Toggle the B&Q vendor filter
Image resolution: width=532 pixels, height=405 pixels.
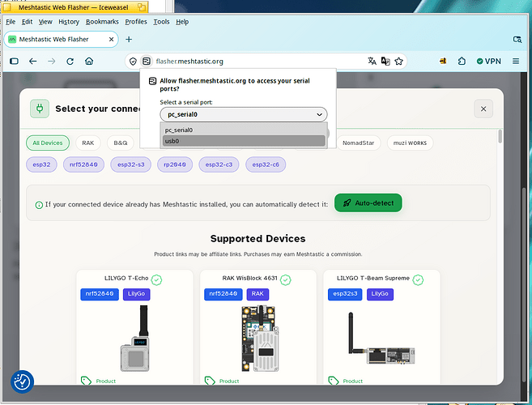[121, 143]
